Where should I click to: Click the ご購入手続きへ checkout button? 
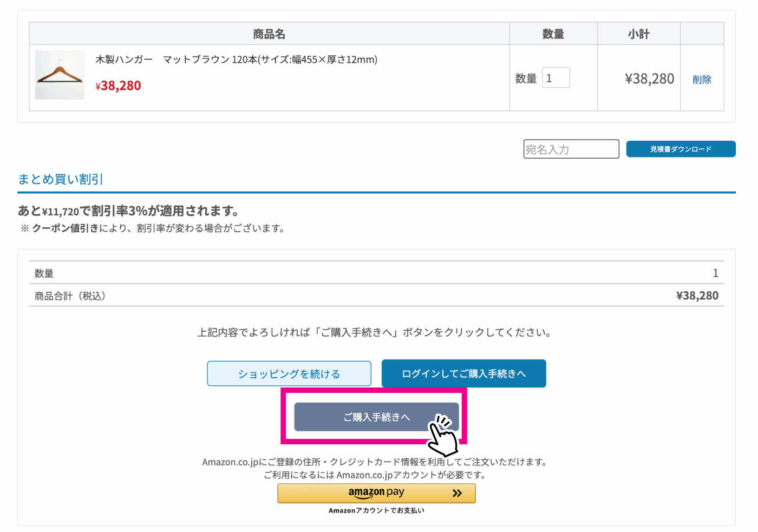coord(376,417)
